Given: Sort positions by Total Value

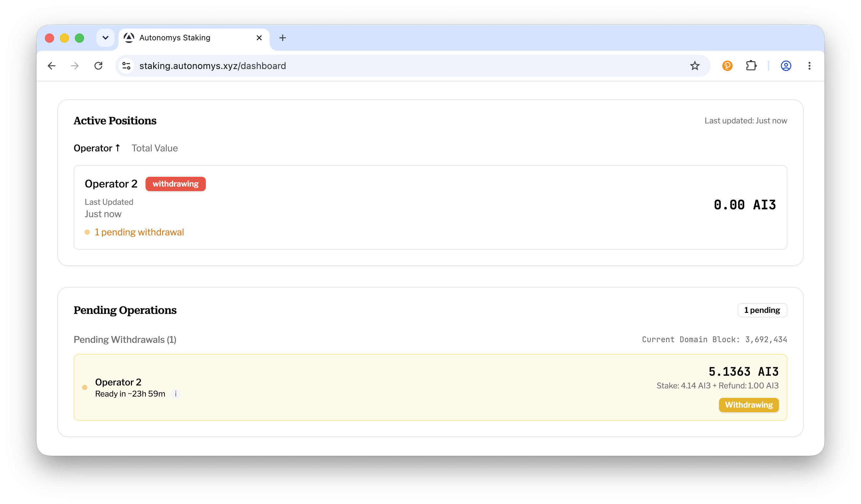Looking at the screenshot, I should [155, 148].
